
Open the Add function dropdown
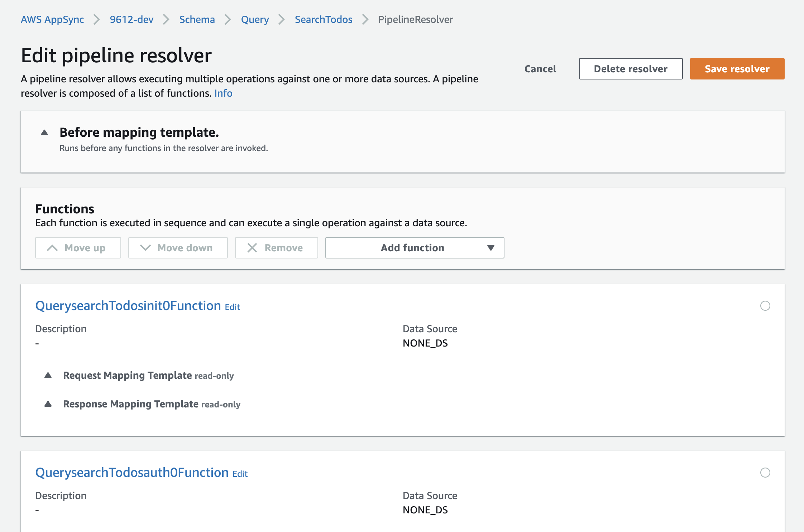click(415, 248)
